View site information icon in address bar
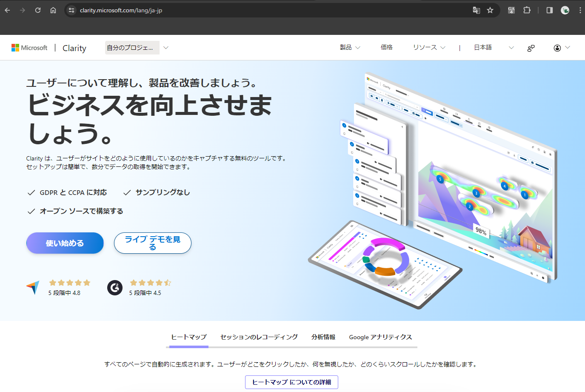 click(71, 10)
